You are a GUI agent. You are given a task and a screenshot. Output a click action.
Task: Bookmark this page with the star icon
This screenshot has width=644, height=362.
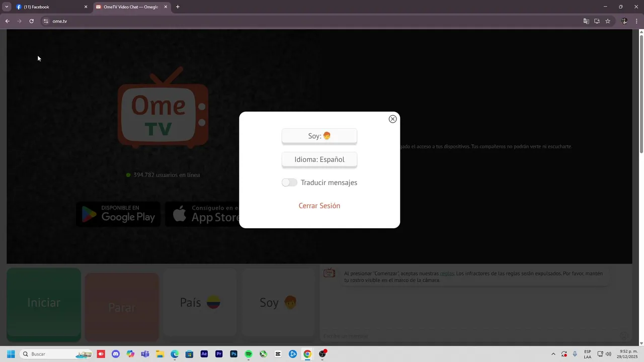click(608, 21)
